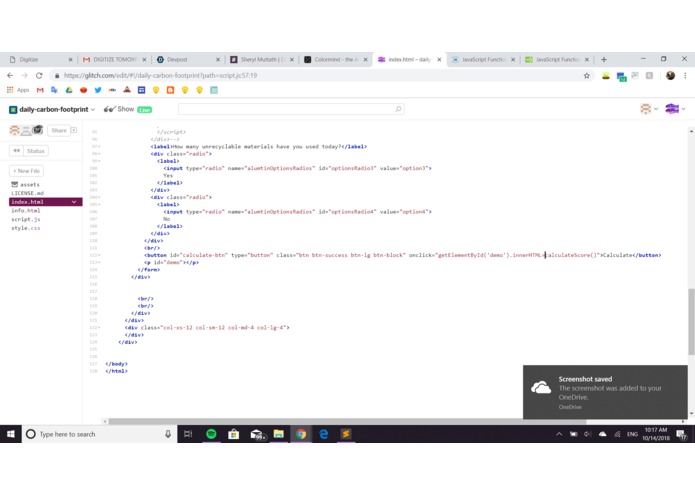Click the browser address bar
Viewport: 695px width, 494px height.
pos(319,76)
